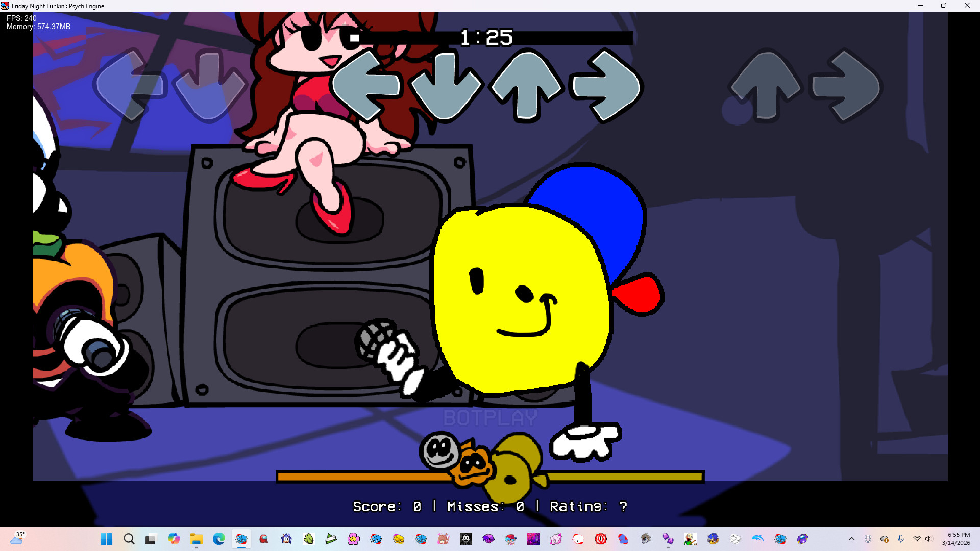Open the Baldi taskbar icon

[x=690, y=539]
